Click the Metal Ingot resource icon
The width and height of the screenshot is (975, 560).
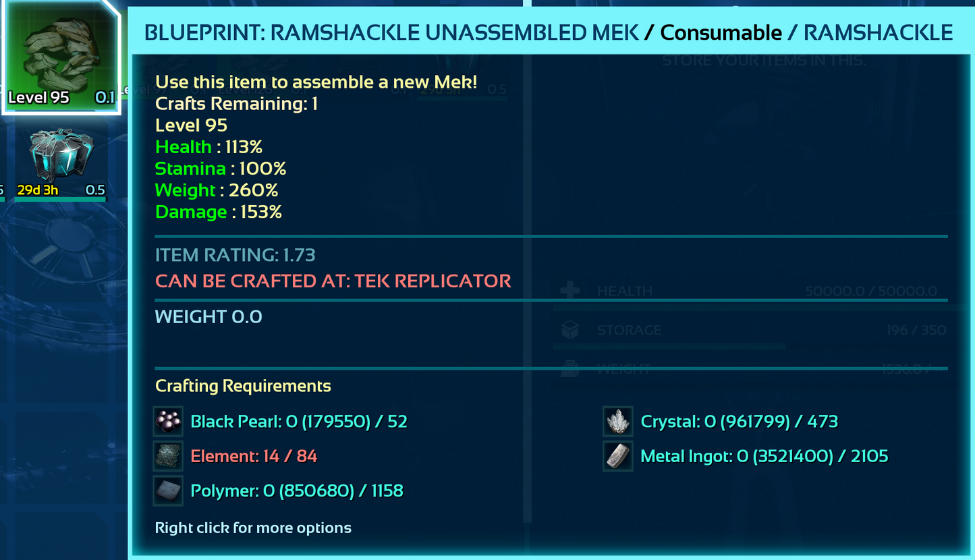(x=618, y=457)
